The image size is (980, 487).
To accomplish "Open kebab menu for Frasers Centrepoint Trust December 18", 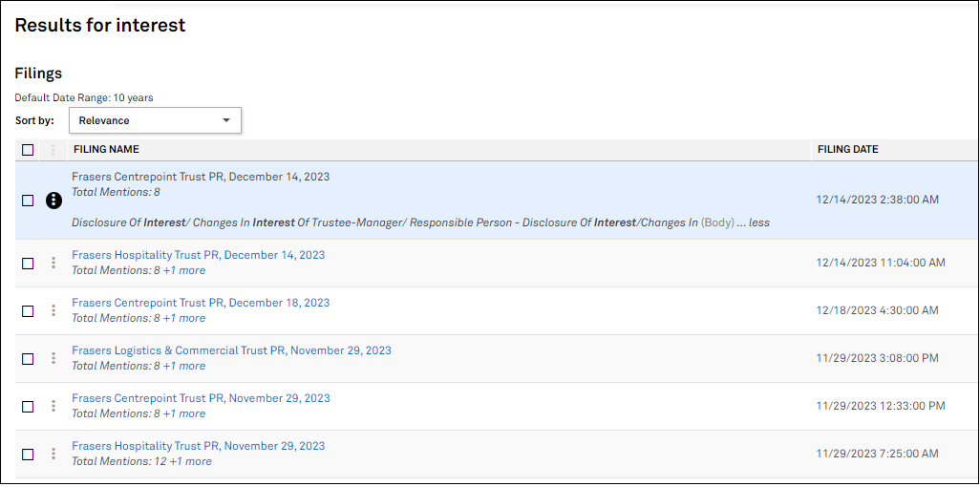I will 53,310.
